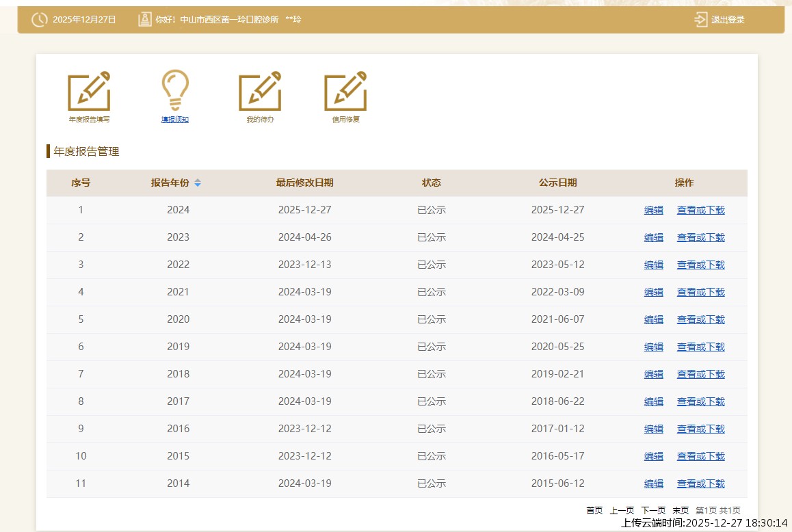This screenshot has width=792, height=532.
Task: Click 编辑 for the 2024 report
Action: click(x=654, y=211)
